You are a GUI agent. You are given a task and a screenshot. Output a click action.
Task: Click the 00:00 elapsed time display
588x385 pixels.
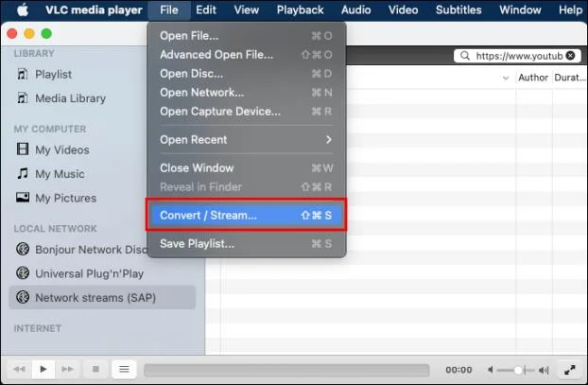458,370
